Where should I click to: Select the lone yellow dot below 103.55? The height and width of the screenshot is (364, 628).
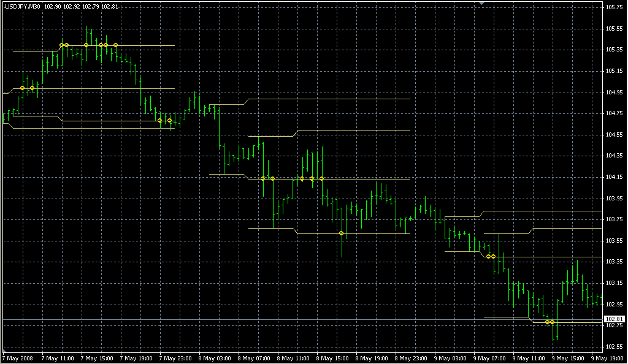342,233
